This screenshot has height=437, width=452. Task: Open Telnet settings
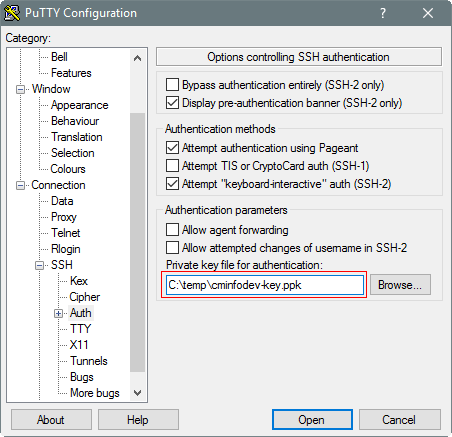tap(66, 233)
